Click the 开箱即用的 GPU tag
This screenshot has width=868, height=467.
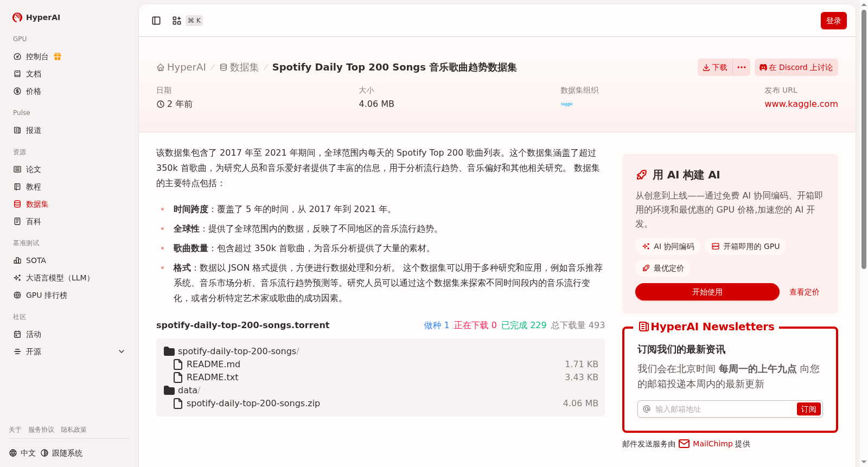point(745,246)
